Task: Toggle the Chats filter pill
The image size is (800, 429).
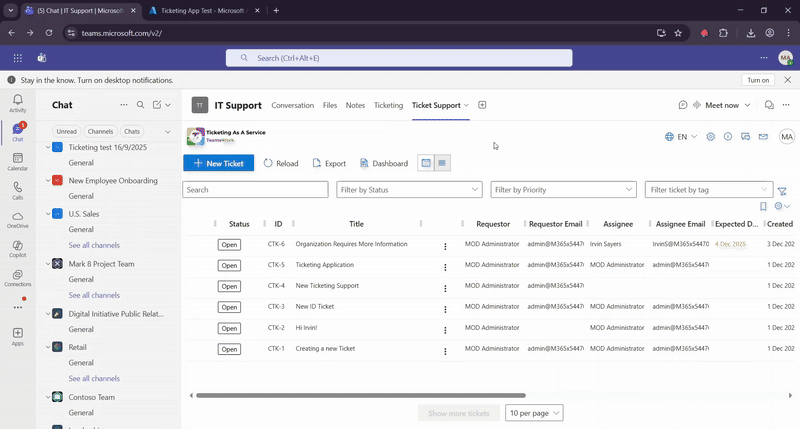Action: [x=132, y=131]
